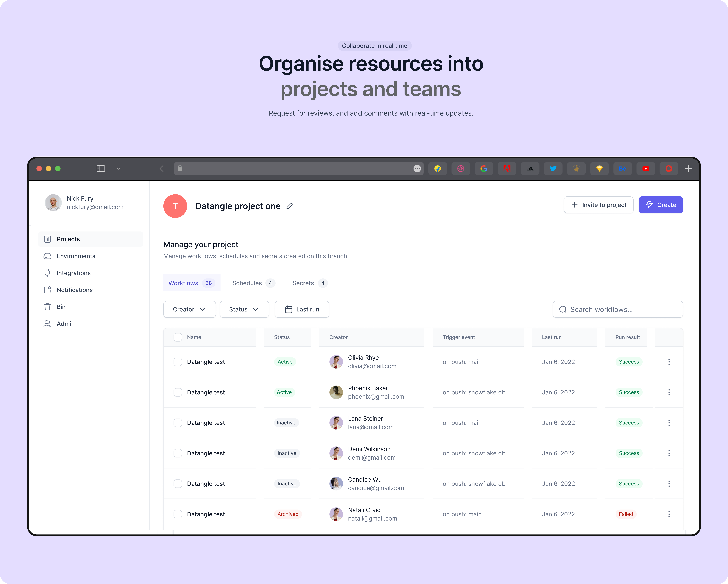Open the Dribbble bookmark tab
Viewport: 728px width, 584px height.
pos(461,168)
